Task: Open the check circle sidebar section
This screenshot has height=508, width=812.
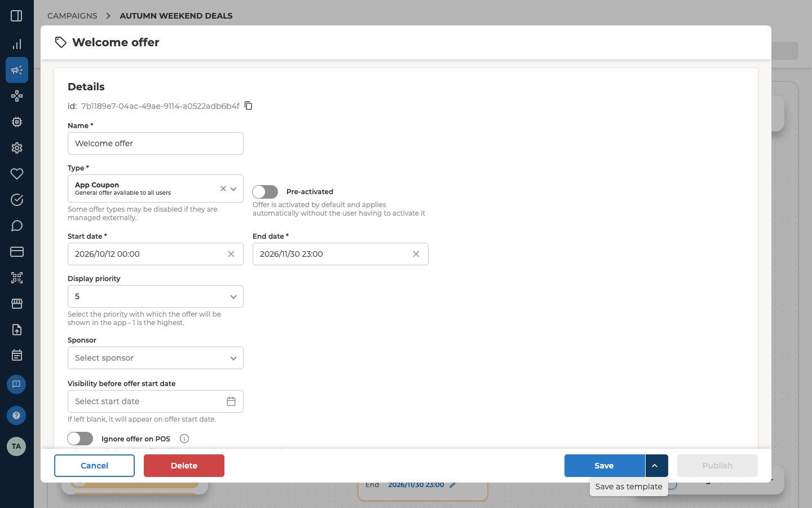Action: pos(17,200)
